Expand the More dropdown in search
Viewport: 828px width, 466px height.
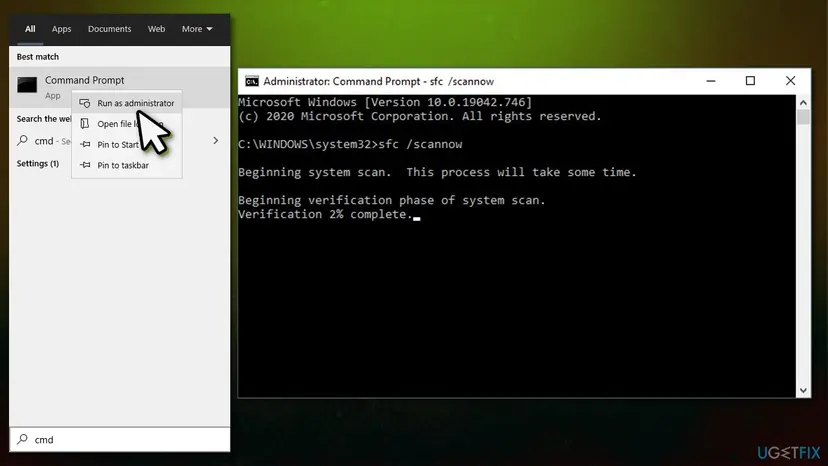[x=197, y=29]
